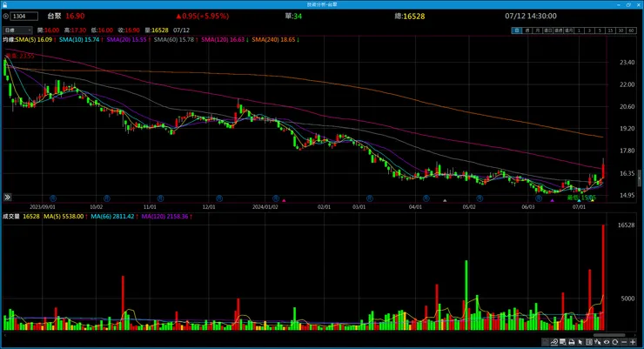Open the 日線 chart type dropdown

tap(17, 30)
